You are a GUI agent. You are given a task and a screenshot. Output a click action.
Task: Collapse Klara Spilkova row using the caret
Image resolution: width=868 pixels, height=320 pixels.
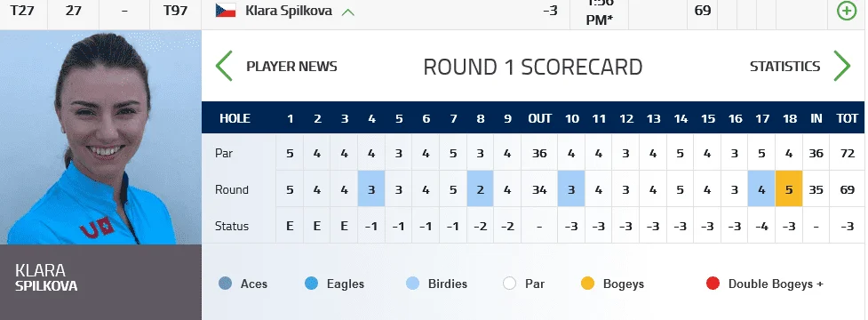tap(348, 12)
